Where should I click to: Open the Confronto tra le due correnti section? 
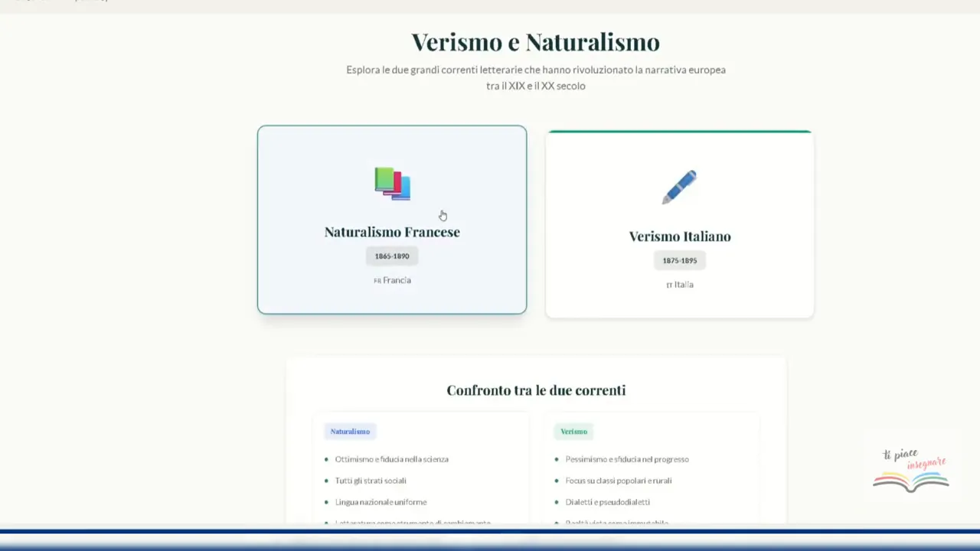pos(536,390)
